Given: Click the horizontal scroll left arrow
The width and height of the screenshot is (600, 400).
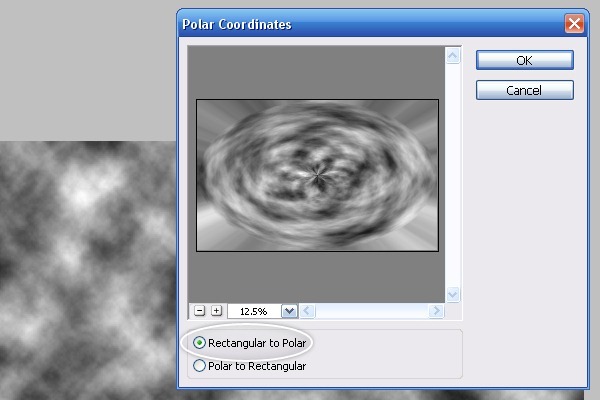Looking at the screenshot, I should tap(307, 311).
